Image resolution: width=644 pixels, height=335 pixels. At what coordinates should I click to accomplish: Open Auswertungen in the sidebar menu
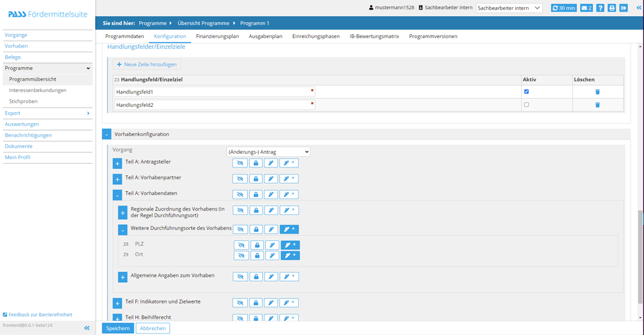pos(22,124)
